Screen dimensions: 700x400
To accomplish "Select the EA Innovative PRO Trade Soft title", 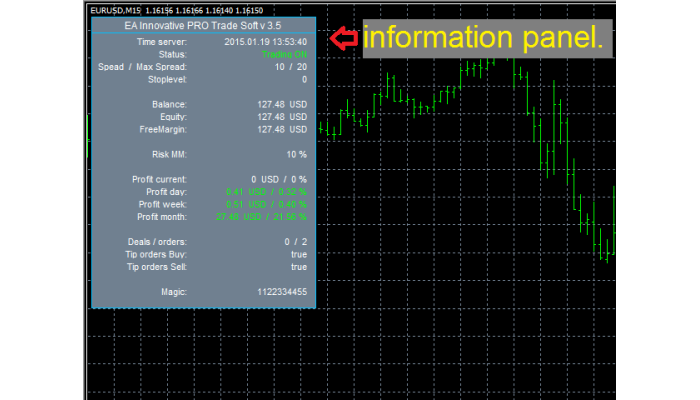I will (x=203, y=24).
